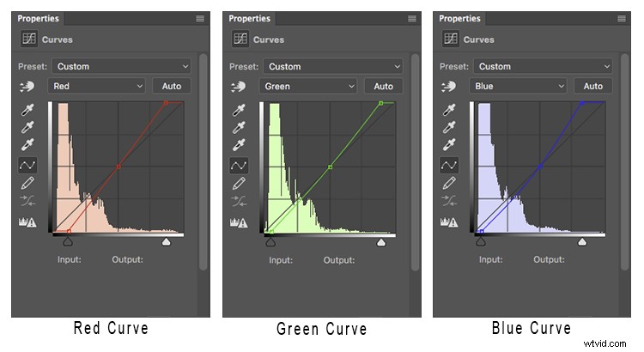644x352 pixels.
Task: Select gray point eyedropper in Green panel
Action: point(239,127)
